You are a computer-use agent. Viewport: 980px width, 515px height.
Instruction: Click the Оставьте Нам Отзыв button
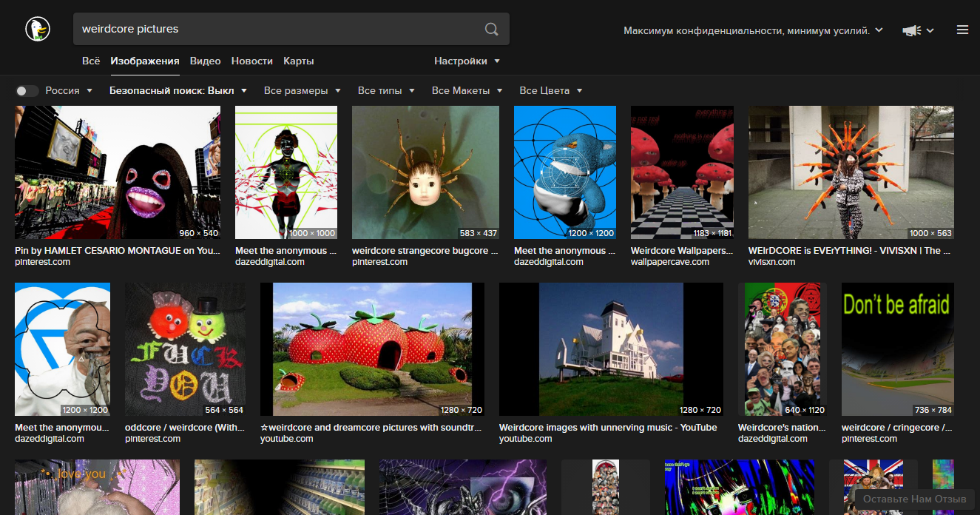click(914, 499)
